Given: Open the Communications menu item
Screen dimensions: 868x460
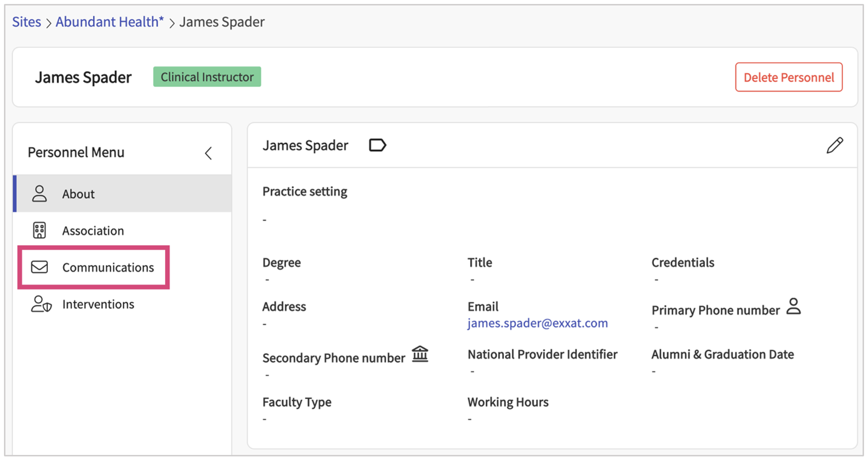Looking at the screenshot, I should tap(108, 268).
